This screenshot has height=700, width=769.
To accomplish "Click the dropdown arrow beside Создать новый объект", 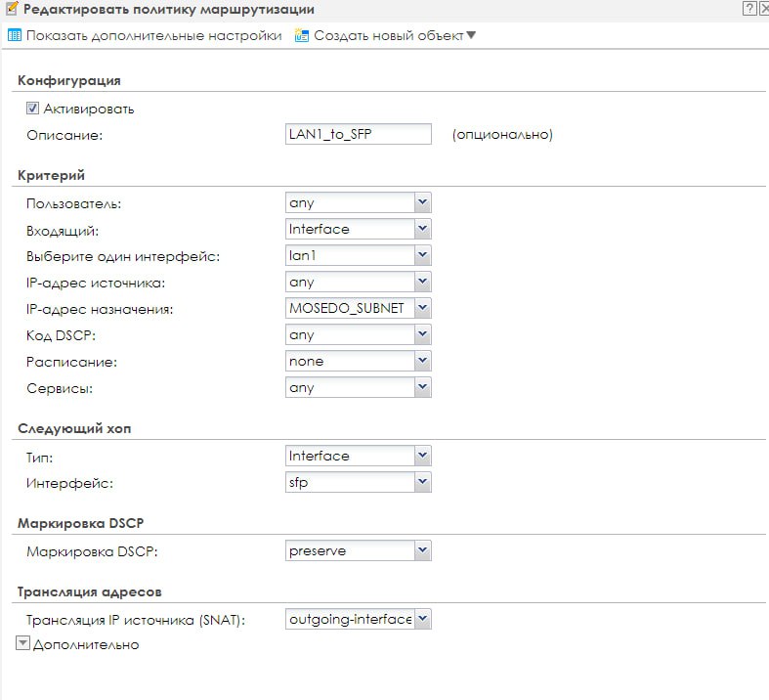I will point(471,35).
